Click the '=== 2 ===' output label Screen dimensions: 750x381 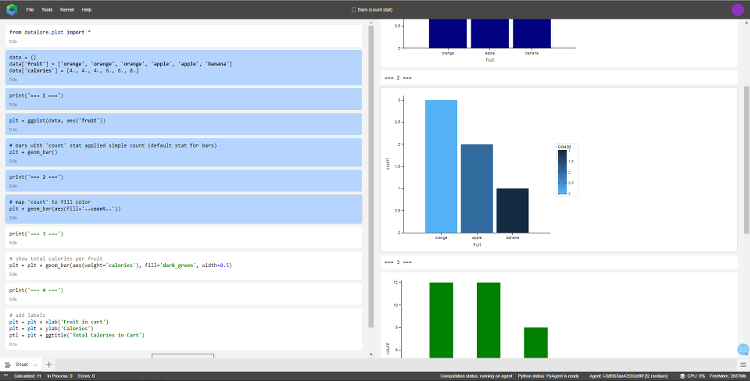(x=398, y=78)
